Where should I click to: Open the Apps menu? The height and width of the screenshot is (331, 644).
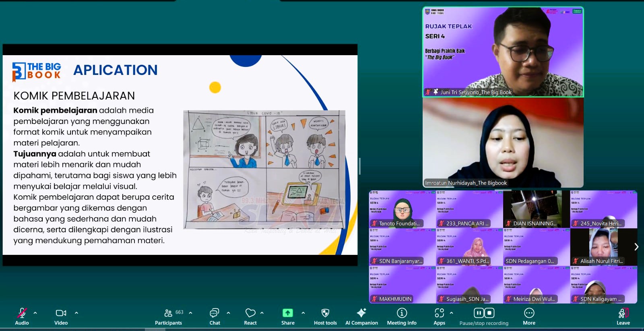point(439,313)
